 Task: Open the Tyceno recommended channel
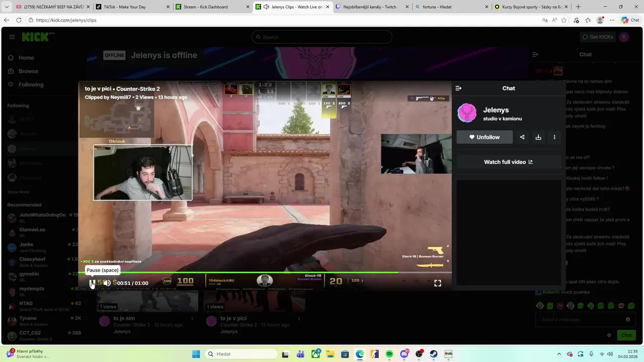pyautogui.click(x=42, y=321)
